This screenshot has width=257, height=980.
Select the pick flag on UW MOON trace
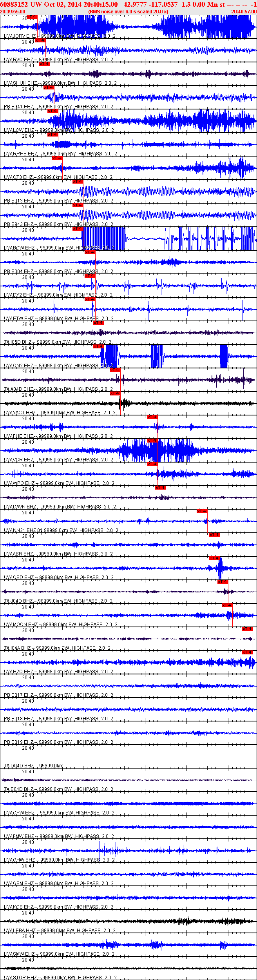coord(227,605)
